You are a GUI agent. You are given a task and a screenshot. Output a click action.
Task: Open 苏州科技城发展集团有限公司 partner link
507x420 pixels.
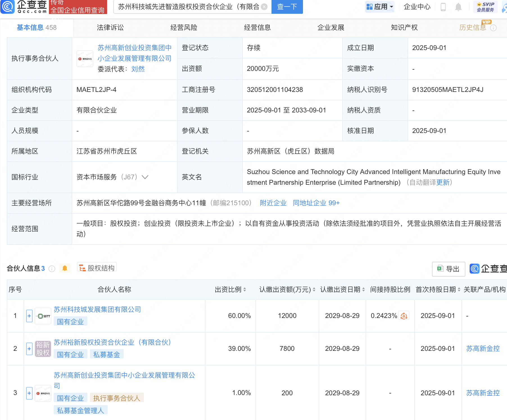(x=97, y=310)
